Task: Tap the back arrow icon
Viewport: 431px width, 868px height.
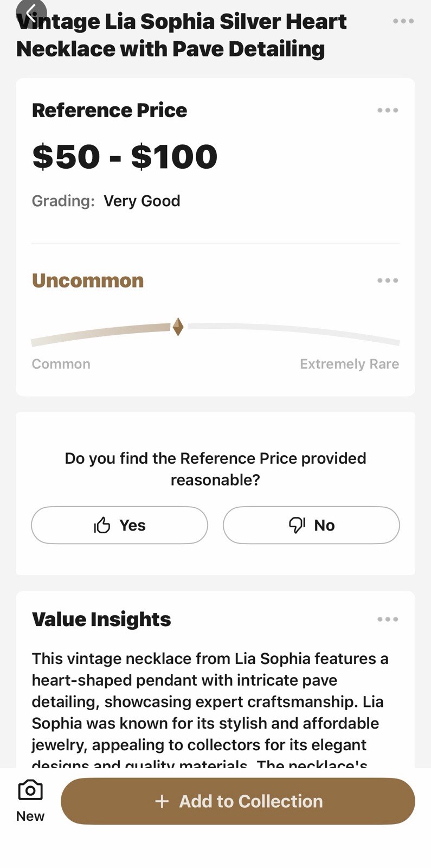Action: [31, 13]
